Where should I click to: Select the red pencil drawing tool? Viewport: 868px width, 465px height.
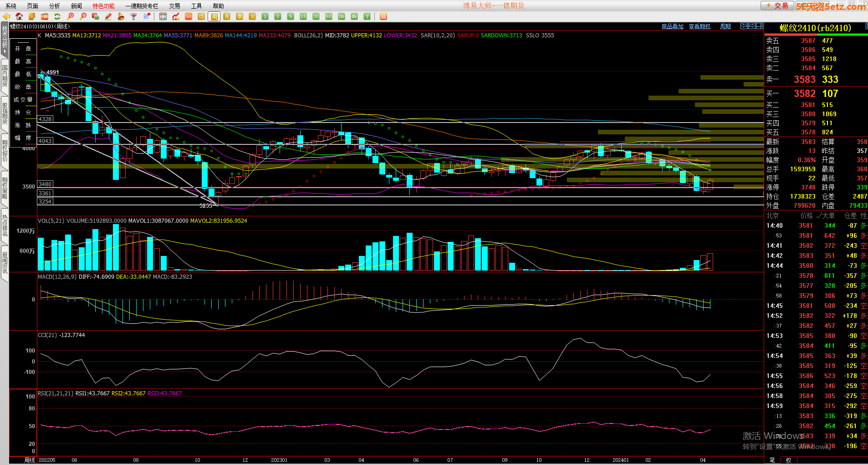(x=108, y=17)
